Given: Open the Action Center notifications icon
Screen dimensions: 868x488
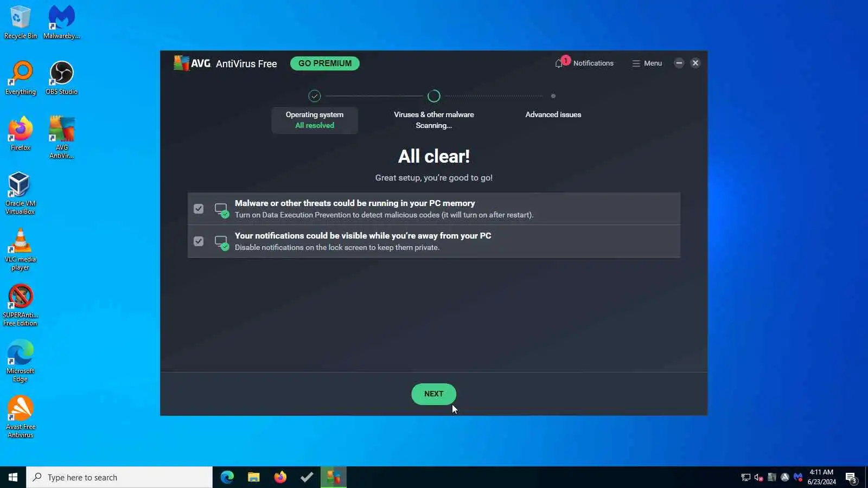Looking at the screenshot, I should point(851,478).
